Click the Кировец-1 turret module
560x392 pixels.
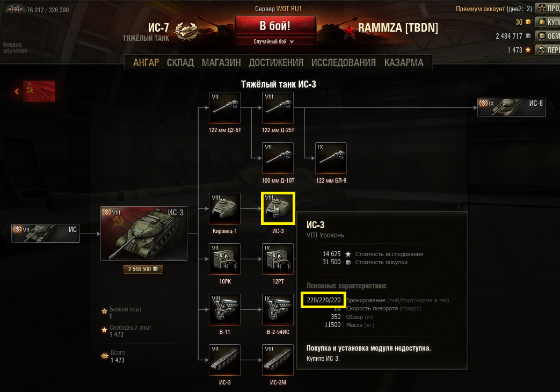[x=224, y=209]
